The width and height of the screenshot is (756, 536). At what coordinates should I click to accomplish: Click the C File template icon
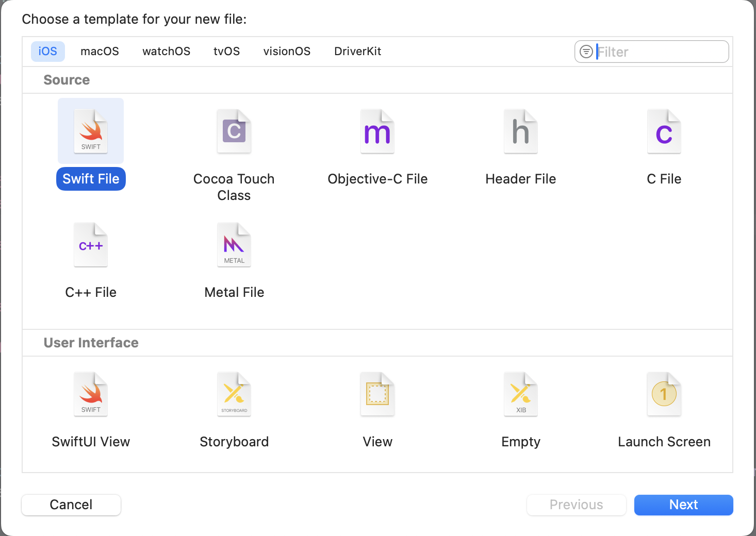[x=664, y=131]
